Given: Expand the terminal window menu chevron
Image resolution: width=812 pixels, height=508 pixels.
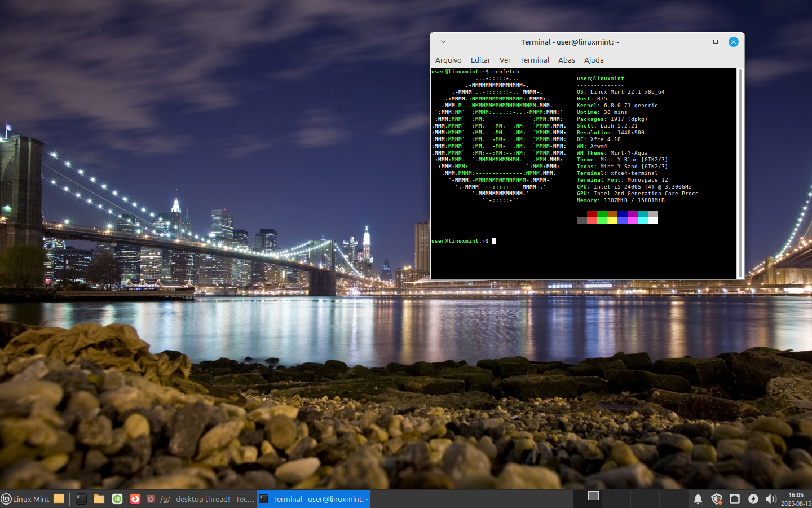Looking at the screenshot, I should click(x=443, y=42).
